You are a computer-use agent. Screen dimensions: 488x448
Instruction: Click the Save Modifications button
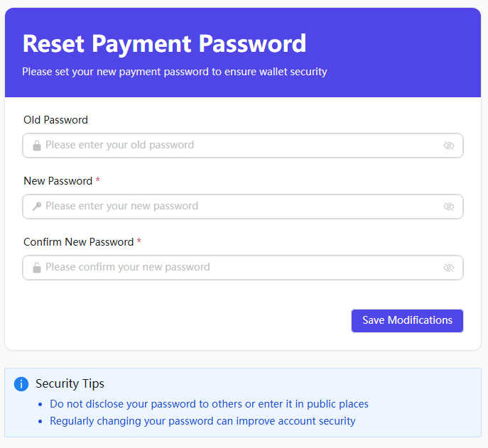(x=407, y=320)
